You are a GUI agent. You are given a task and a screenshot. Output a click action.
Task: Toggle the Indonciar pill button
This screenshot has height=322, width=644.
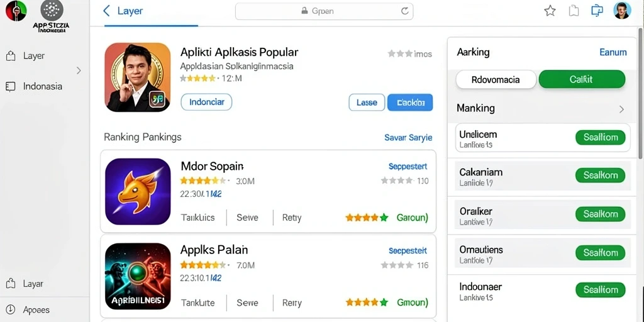[x=206, y=102]
